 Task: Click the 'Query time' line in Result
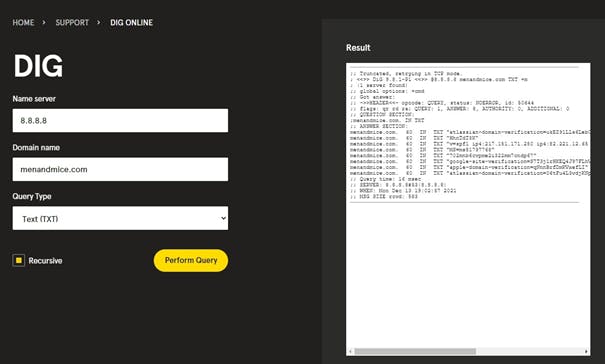[386, 179]
